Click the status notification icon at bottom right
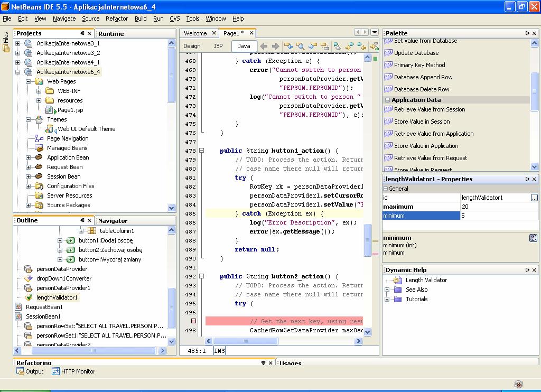541x392 pixels. point(518,384)
